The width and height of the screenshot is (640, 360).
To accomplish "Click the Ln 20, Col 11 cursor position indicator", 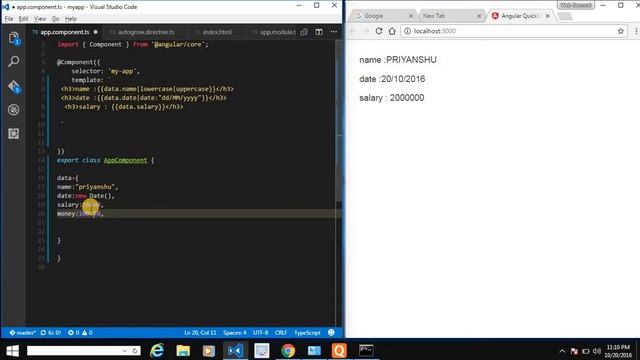I will click(x=200, y=333).
